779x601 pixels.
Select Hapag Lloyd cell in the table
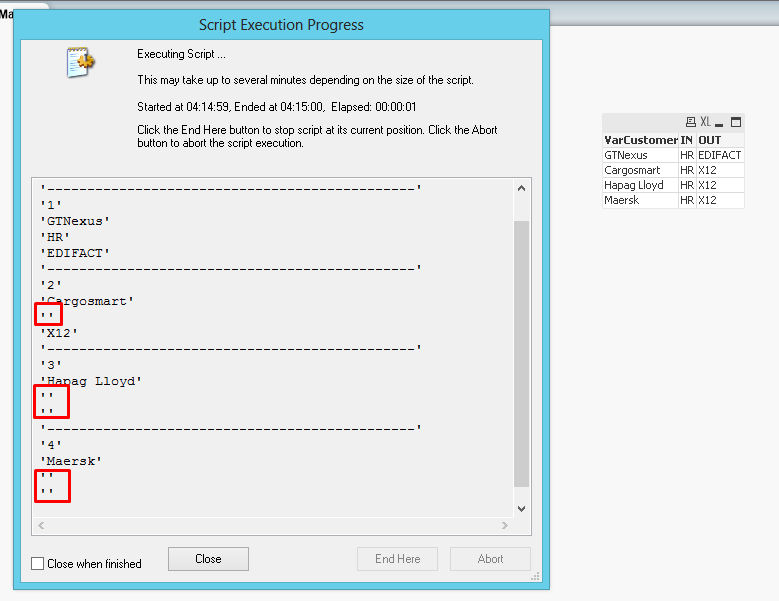click(640, 185)
